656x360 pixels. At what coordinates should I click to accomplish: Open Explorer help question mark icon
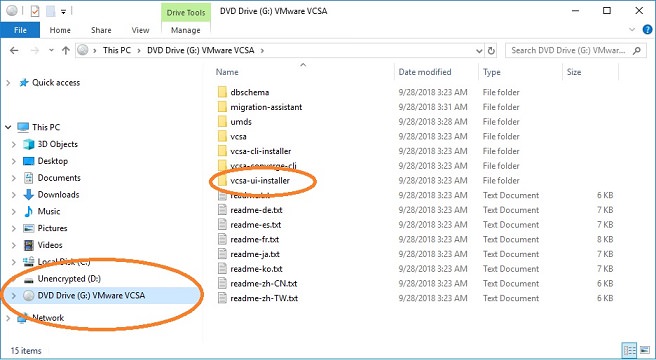click(x=647, y=29)
